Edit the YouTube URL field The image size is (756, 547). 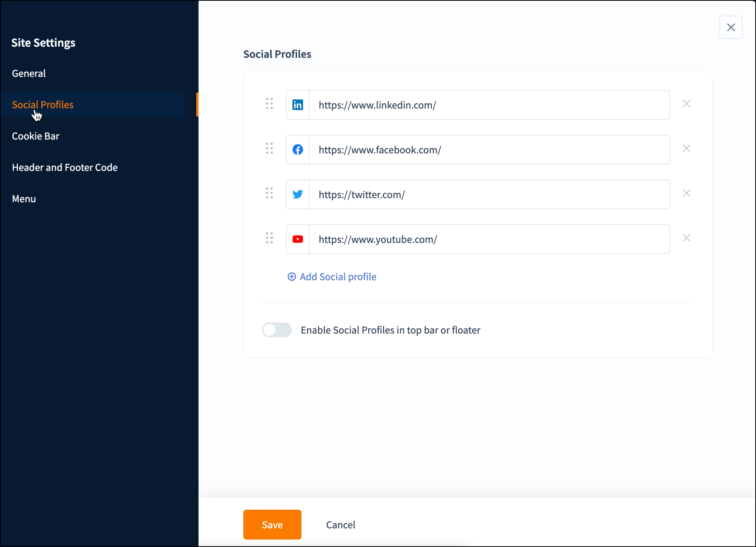point(490,239)
